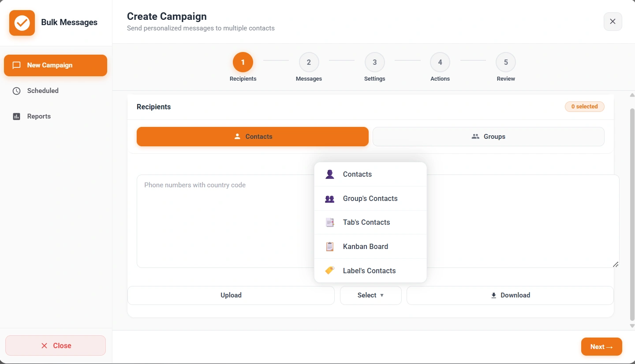Go to step 4 Actions
Viewport: 635px width, 364px height.
pos(440,62)
